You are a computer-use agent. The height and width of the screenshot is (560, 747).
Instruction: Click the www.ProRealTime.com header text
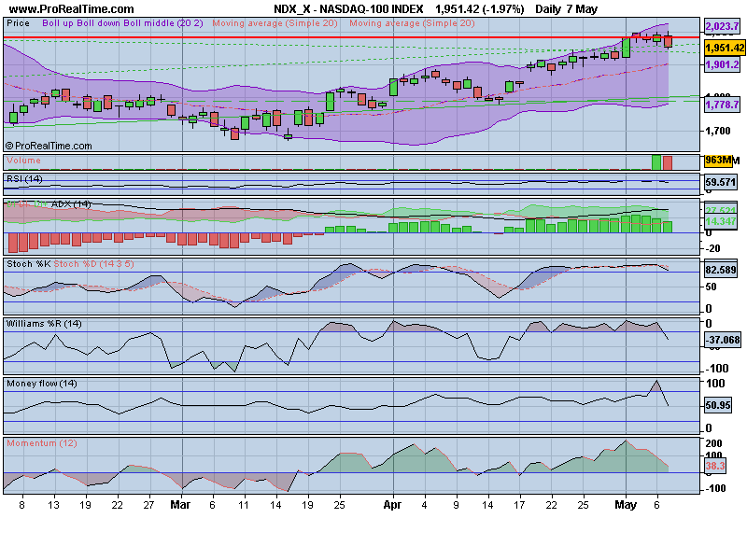[x=72, y=9]
